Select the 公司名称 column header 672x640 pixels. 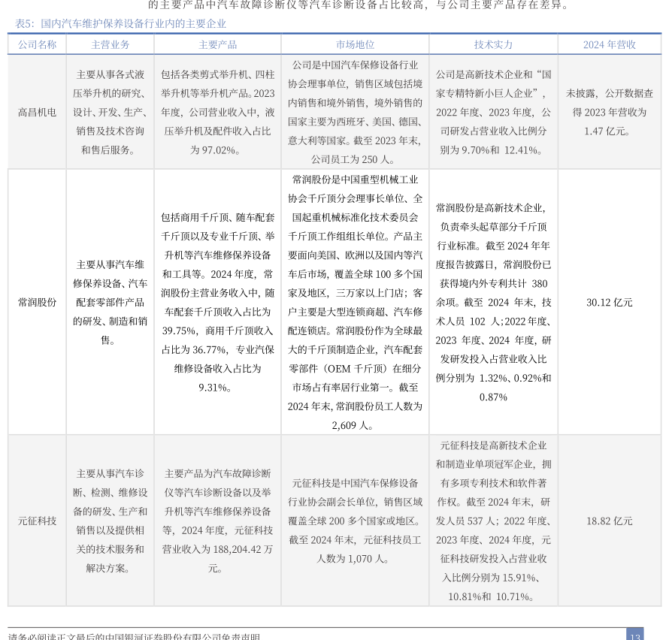[x=37, y=44]
